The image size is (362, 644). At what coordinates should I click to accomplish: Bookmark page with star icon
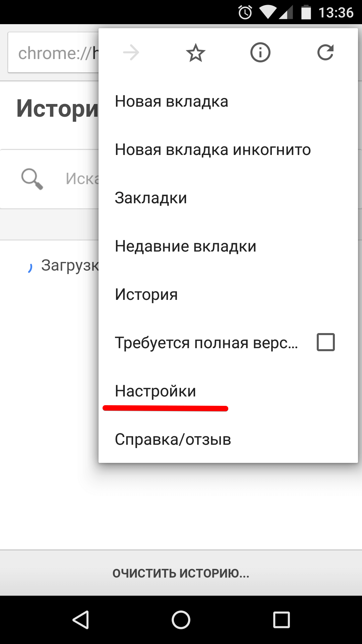[x=196, y=53]
